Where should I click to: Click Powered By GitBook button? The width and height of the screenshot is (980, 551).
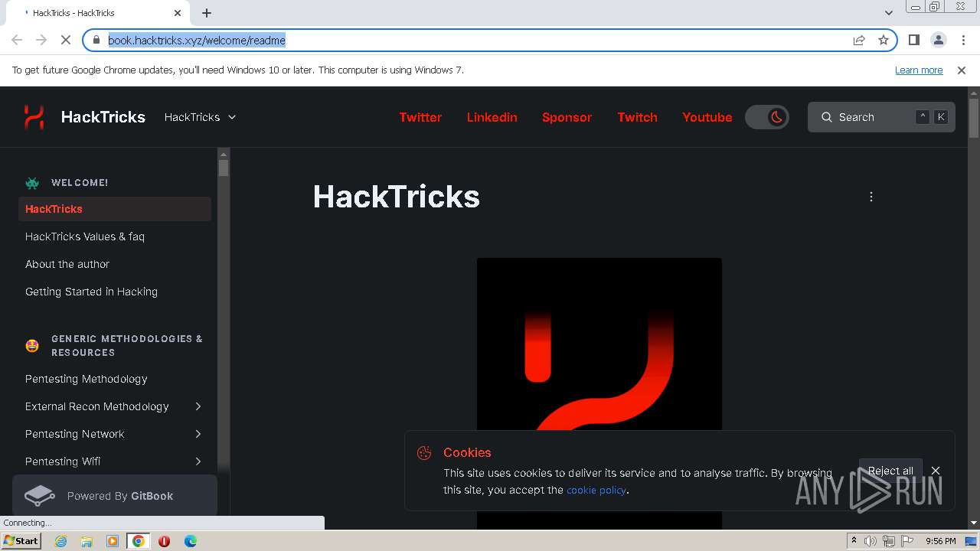point(115,496)
